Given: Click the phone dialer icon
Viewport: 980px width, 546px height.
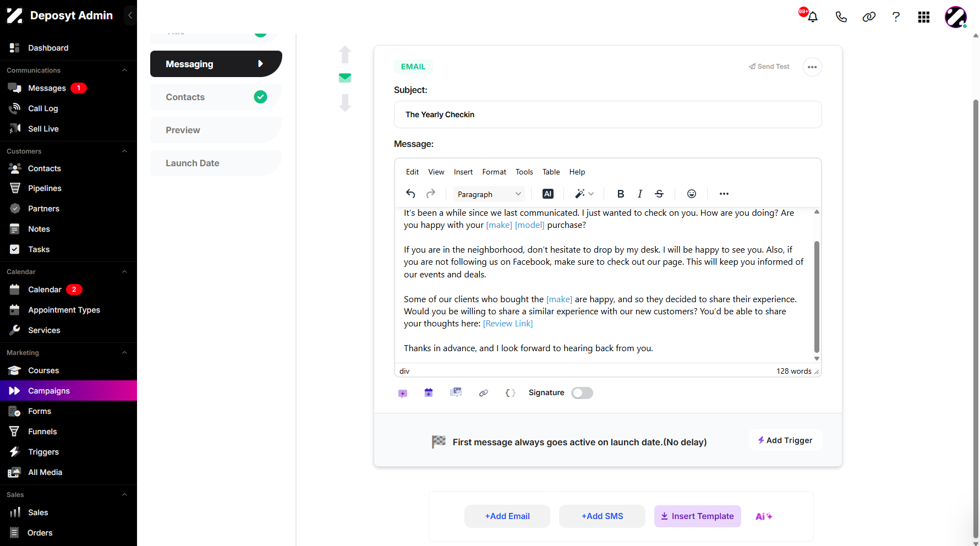Looking at the screenshot, I should pos(841,17).
